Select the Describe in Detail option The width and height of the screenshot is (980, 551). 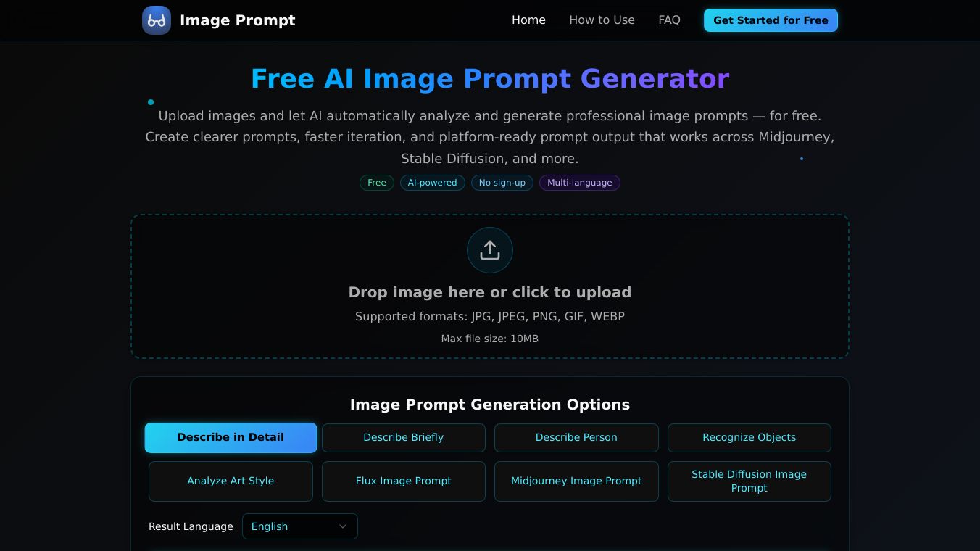[231, 438]
